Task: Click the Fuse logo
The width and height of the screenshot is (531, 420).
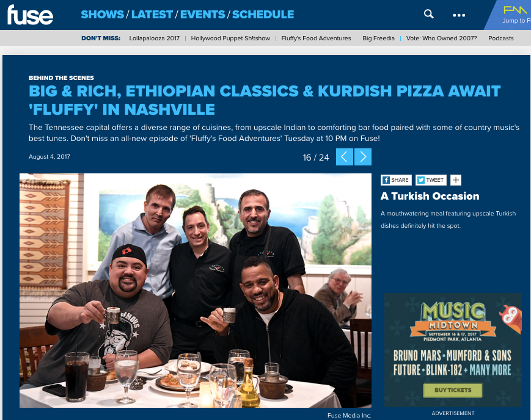Action: pos(30,15)
